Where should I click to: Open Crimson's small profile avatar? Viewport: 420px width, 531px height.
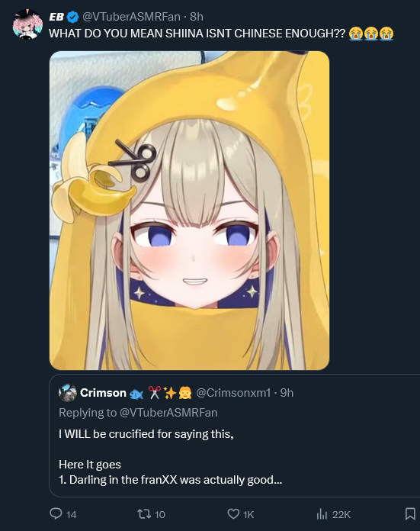tap(68, 393)
